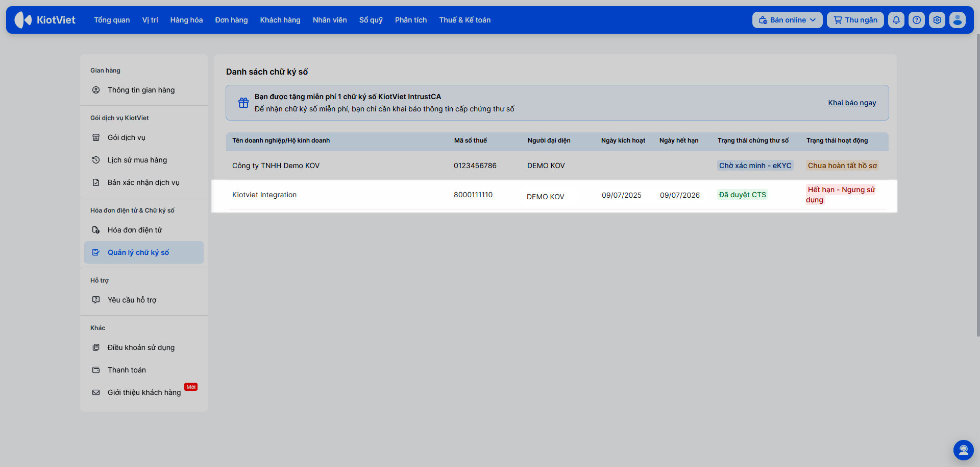Click the Hết hạn - Ngưng sử dụng status
This screenshot has height=467, width=980.
tap(841, 195)
